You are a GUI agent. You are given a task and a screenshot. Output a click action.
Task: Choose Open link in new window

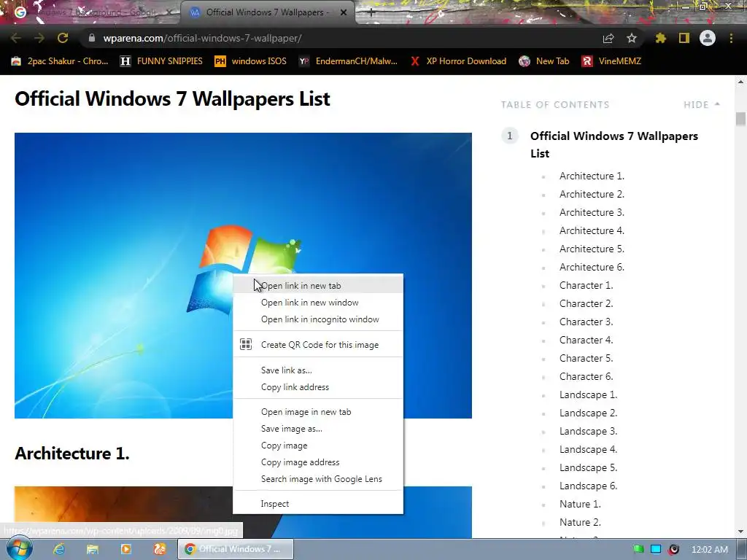318,303
